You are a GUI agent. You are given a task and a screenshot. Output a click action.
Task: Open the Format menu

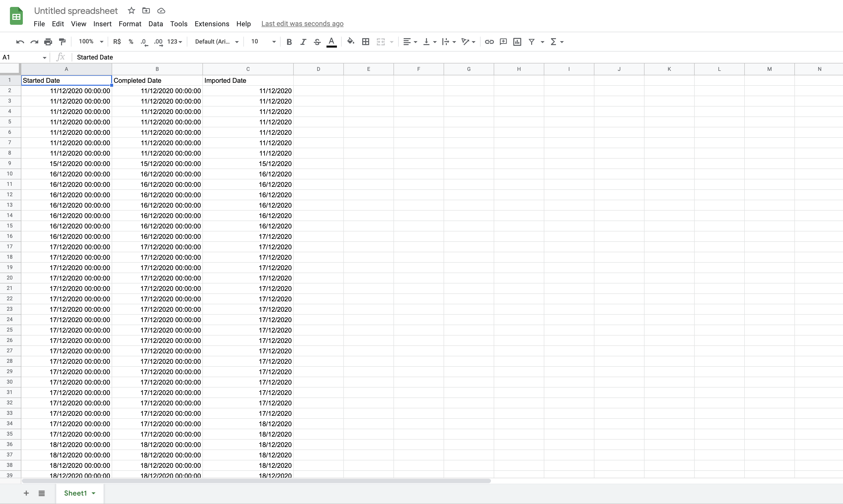click(130, 24)
